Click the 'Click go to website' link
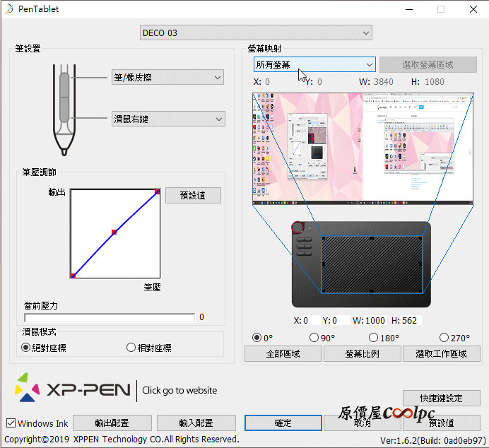This screenshot has height=448, width=489. [179, 390]
